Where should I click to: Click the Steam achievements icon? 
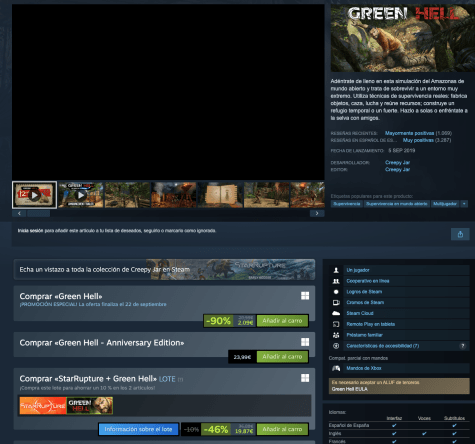click(336, 292)
